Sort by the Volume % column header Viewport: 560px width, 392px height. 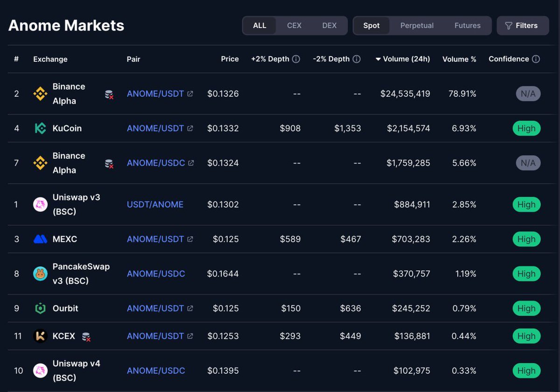pos(459,59)
